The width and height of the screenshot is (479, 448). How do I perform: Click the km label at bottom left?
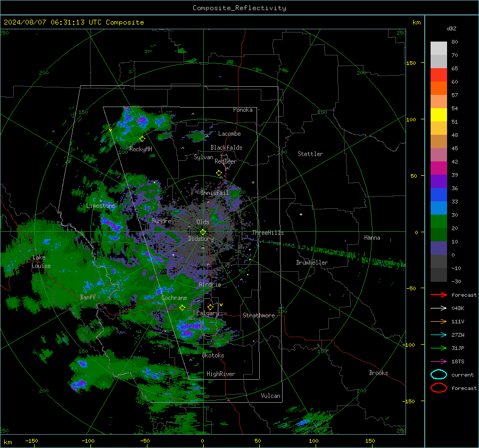coord(7,442)
